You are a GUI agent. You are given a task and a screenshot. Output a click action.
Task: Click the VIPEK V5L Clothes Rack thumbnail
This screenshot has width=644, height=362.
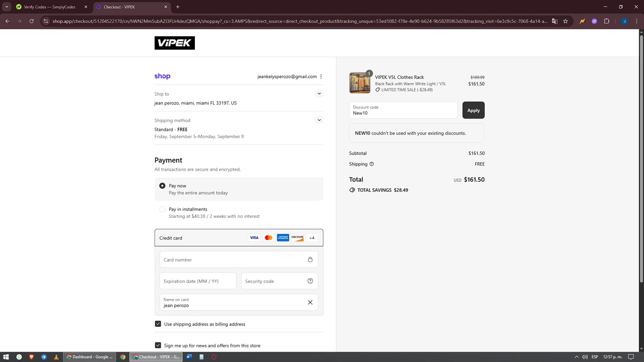[360, 83]
